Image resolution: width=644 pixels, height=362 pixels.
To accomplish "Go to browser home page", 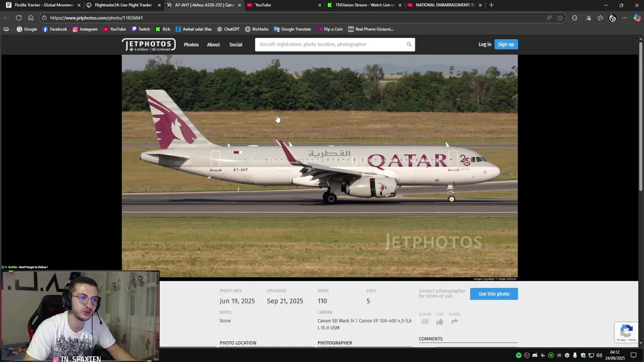I will coord(31,18).
